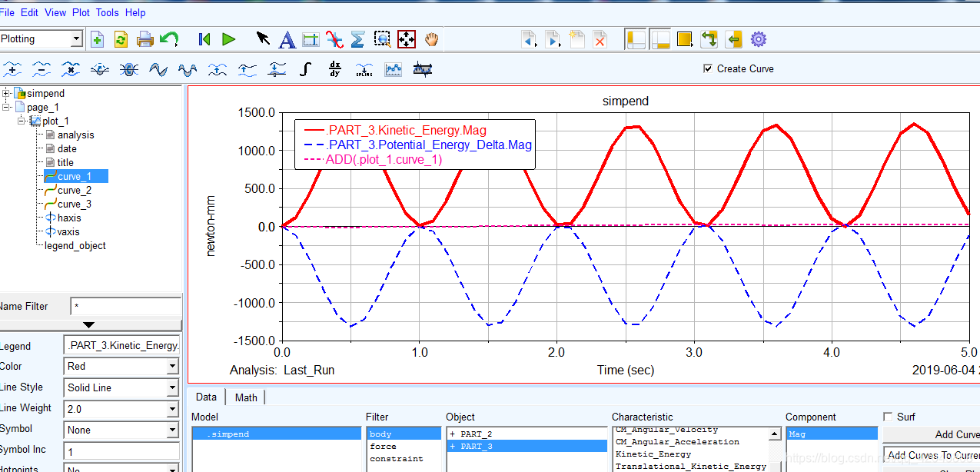Click the dx/dy differentiate curve icon
This screenshot has height=472, width=980.
tap(334, 69)
